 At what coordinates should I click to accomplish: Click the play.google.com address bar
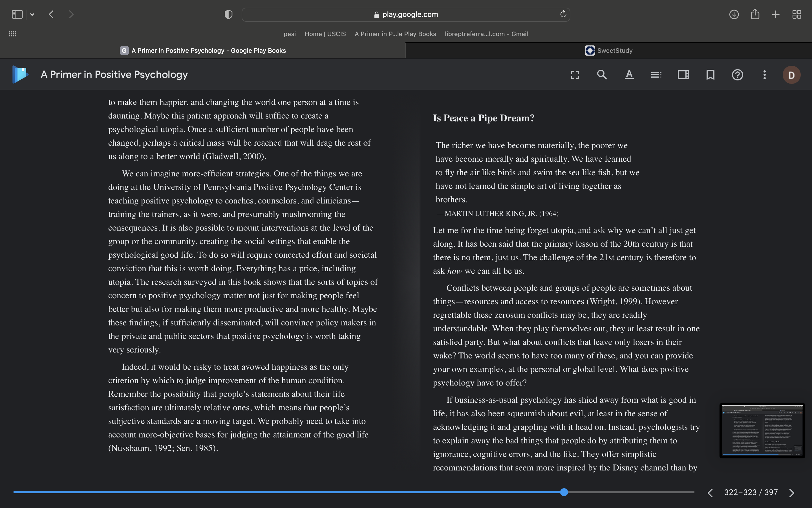[406, 14]
